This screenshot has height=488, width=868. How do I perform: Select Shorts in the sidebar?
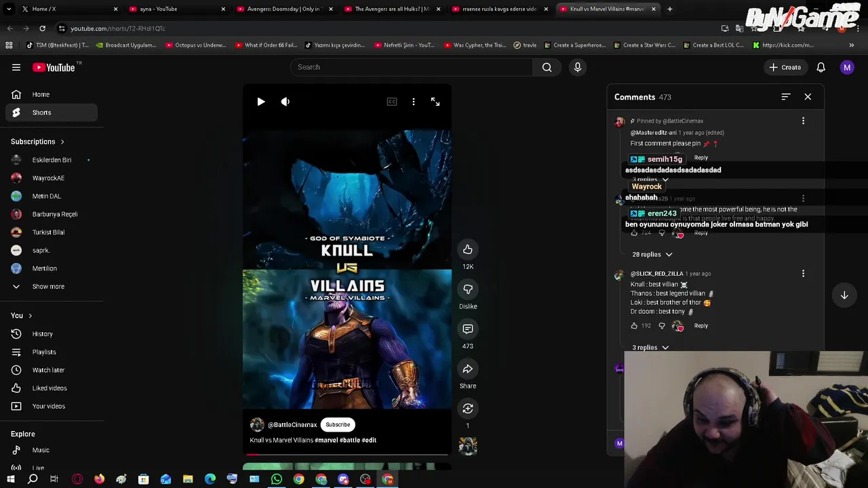pyautogui.click(x=52, y=113)
